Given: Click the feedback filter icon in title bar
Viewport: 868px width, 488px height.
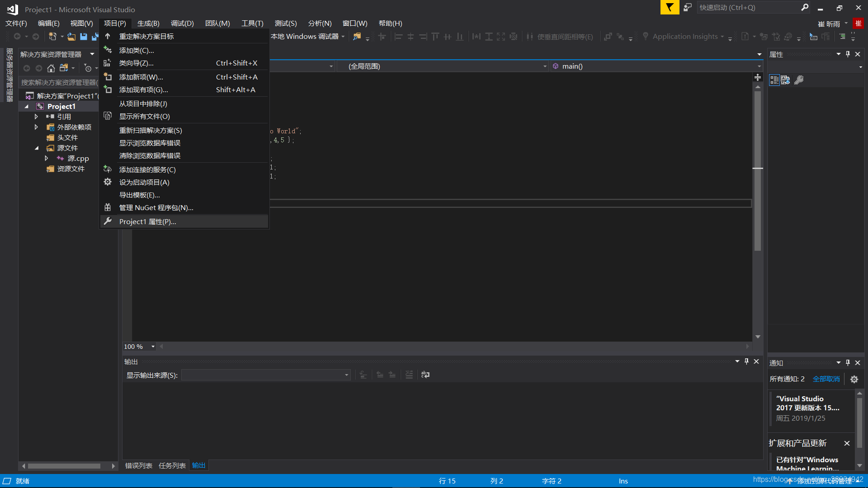Looking at the screenshot, I should [x=670, y=7].
